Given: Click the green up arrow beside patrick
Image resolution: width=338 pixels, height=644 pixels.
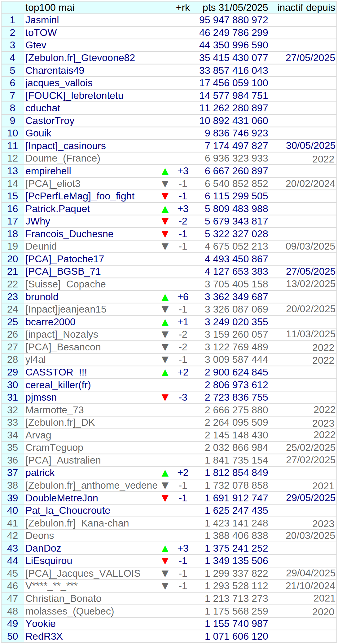Looking at the screenshot, I should [165, 473].
